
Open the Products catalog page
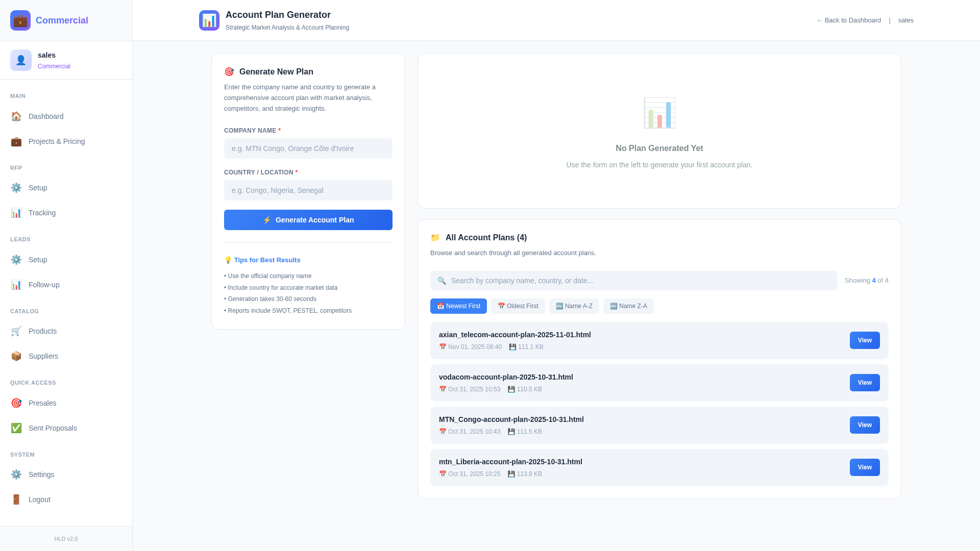[x=66, y=331]
